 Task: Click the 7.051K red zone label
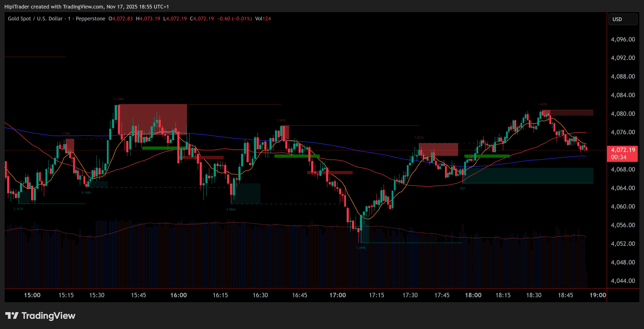coord(419,137)
